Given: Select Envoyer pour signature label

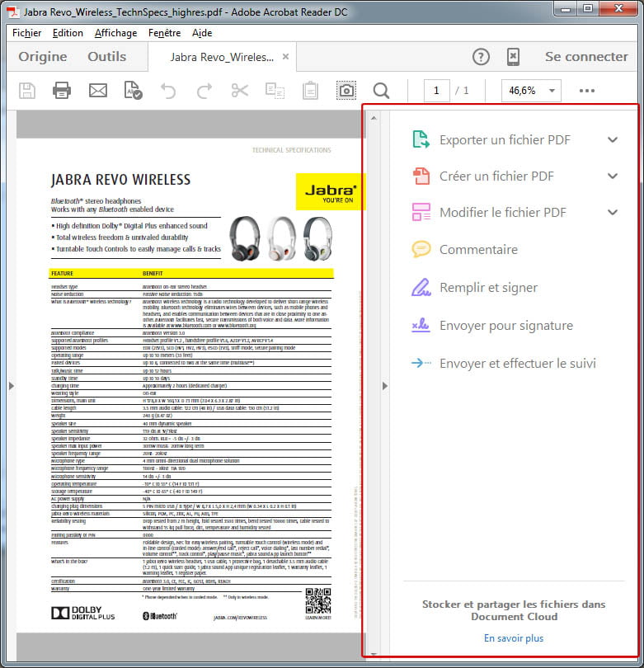Looking at the screenshot, I should coord(506,326).
